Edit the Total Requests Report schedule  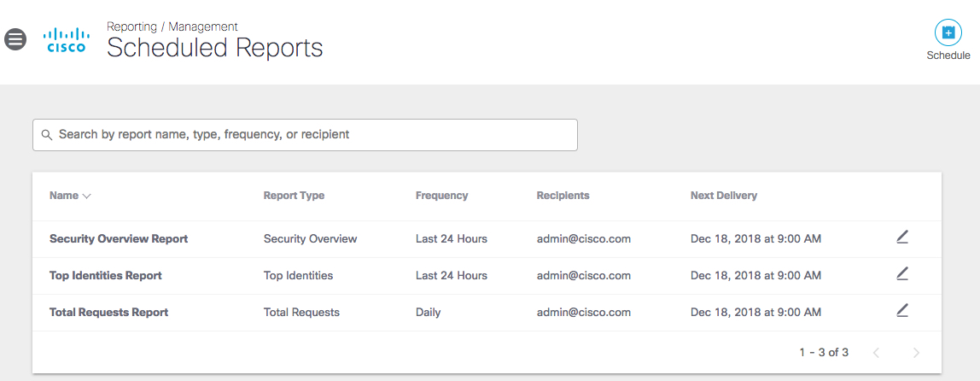point(902,311)
